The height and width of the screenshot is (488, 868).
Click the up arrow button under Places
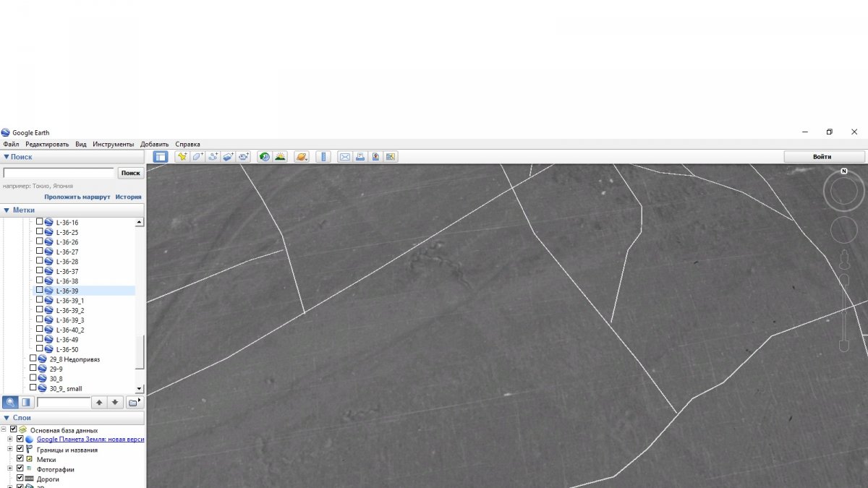[x=99, y=402]
